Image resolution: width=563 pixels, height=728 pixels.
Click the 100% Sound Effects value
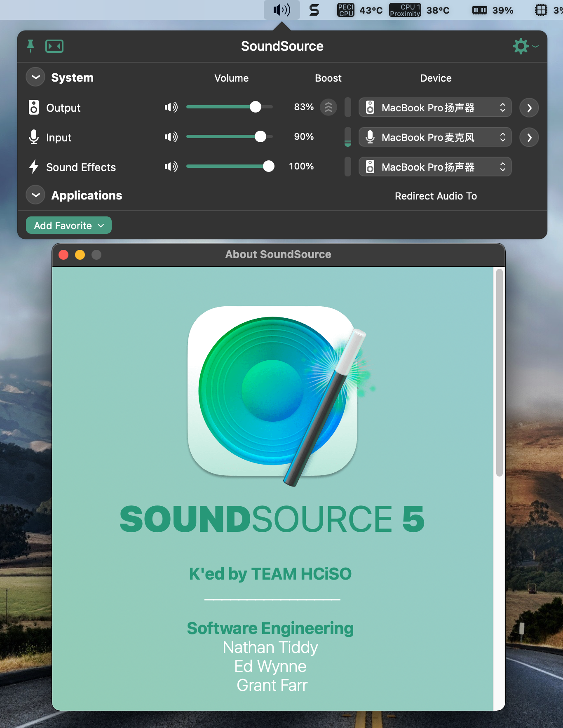(x=301, y=167)
